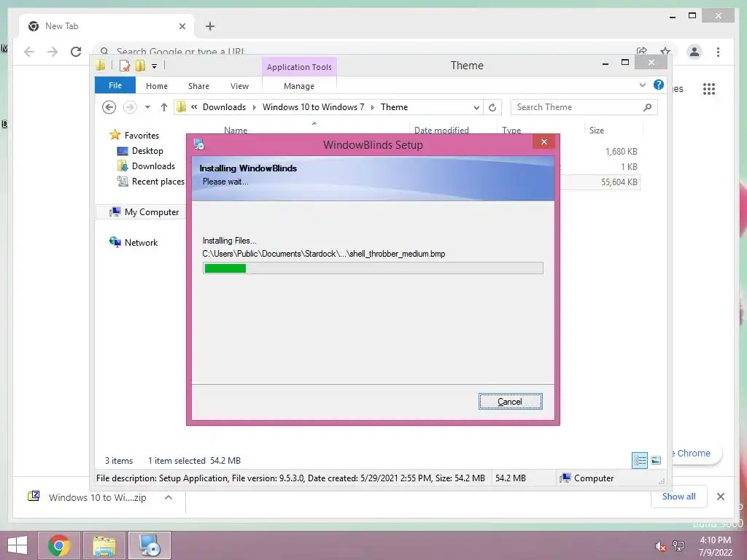Image resolution: width=747 pixels, height=560 pixels.
Task: Click Show all downloads
Action: pyautogui.click(x=679, y=496)
